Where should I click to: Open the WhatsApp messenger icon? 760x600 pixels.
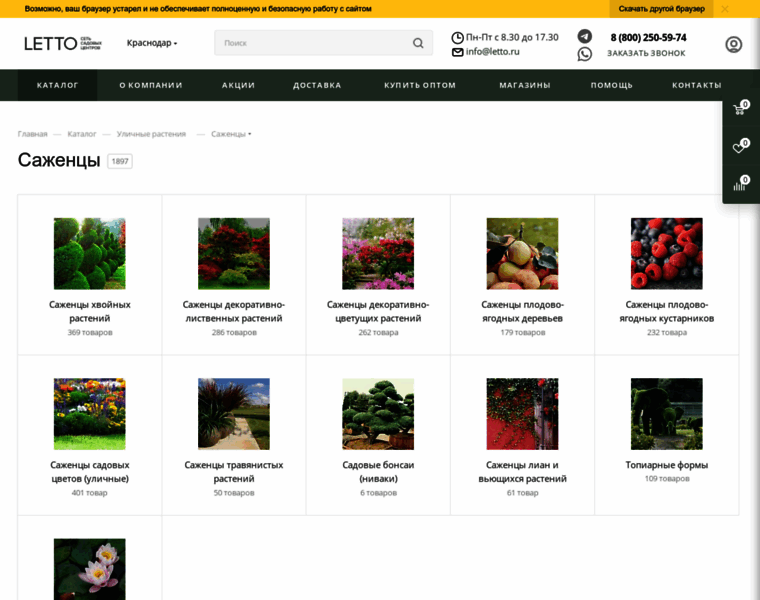(585, 54)
